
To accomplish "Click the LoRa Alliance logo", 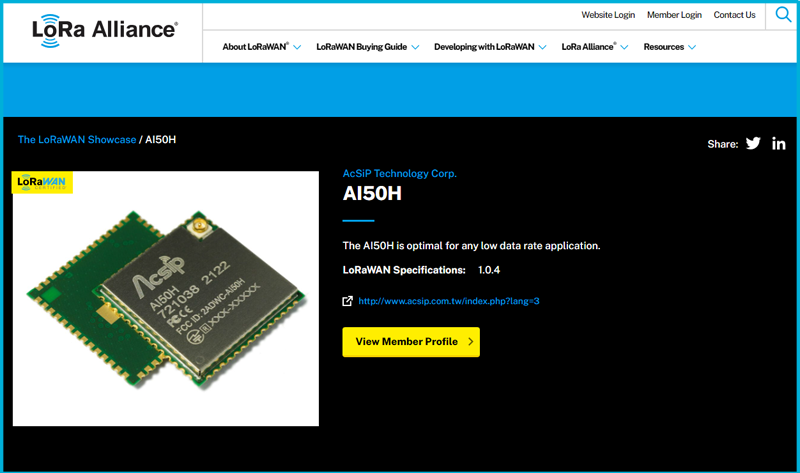I will [104, 30].
